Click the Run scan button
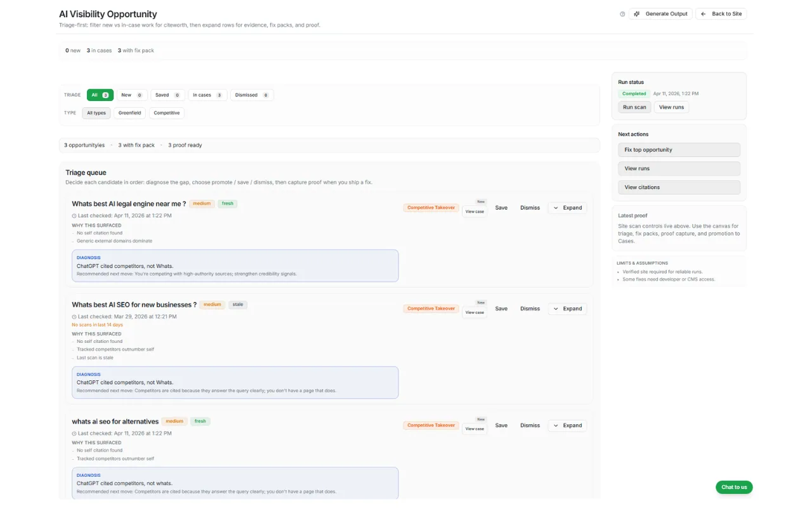 (x=634, y=107)
